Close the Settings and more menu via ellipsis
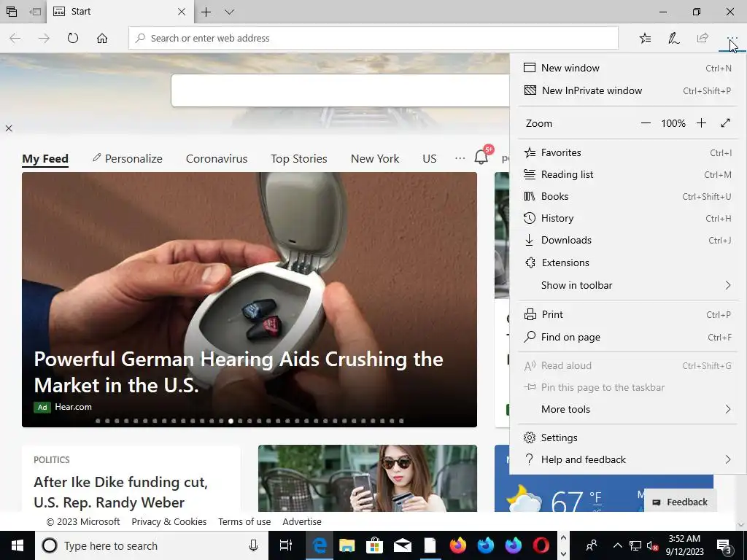 pyautogui.click(x=732, y=38)
